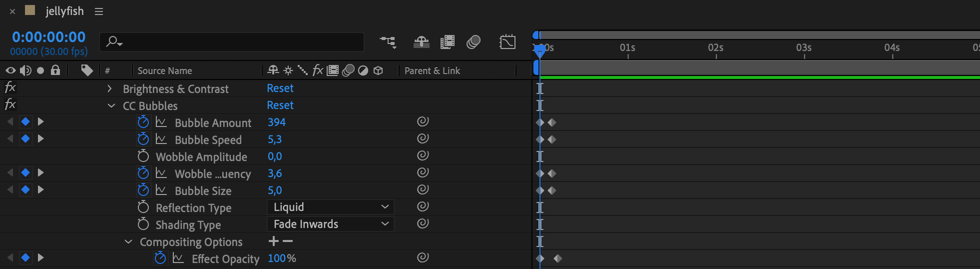Open the jellyfish panel menu
Image resolution: width=980 pixels, height=269 pixels.
tap(99, 11)
